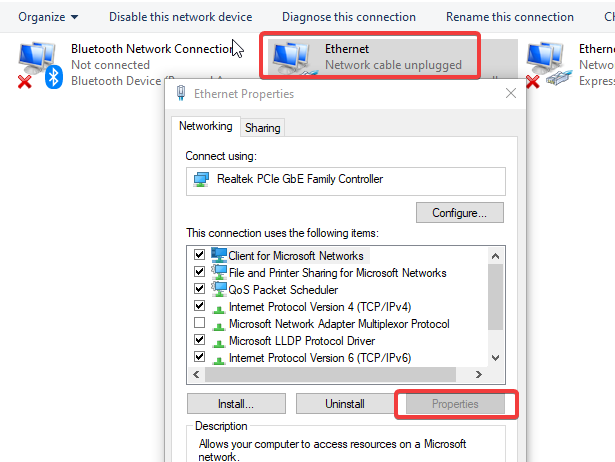Open the Configure... adapter button
The height and width of the screenshot is (462, 615).
[460, 213]
